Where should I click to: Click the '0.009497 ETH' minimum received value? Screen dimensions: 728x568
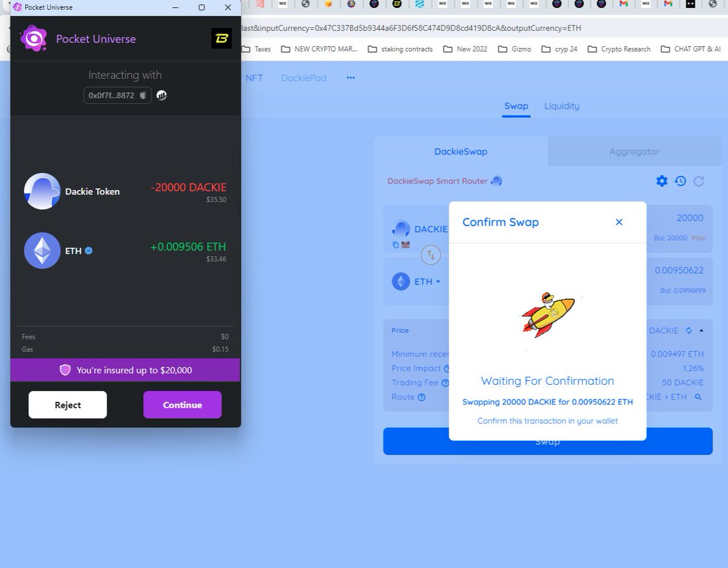pyautogui.click(x=677, y=354)
